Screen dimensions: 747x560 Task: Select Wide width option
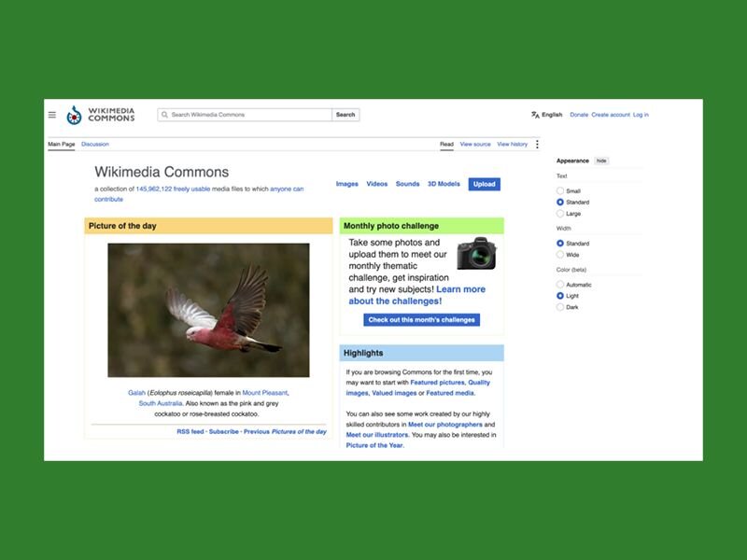[560, 255]
